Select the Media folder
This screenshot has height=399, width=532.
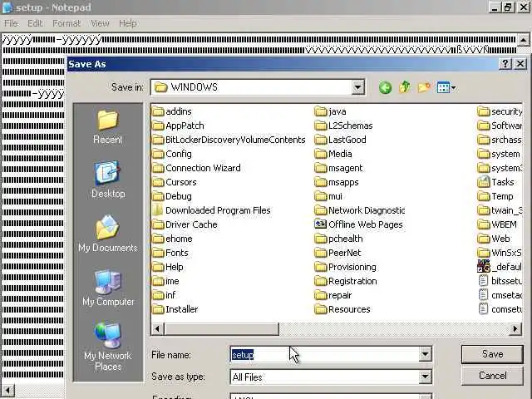click(333, 154)
